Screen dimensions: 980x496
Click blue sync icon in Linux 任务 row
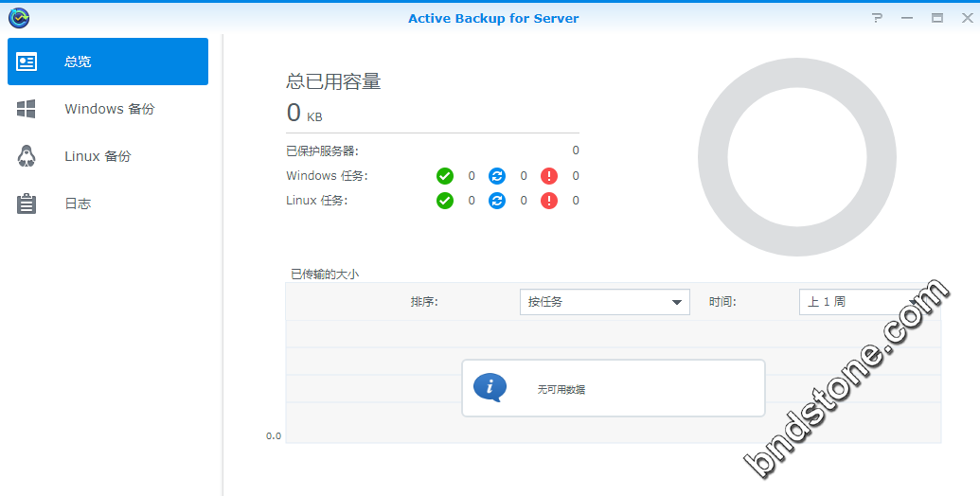pyautogui.click(x=497, y=201)
